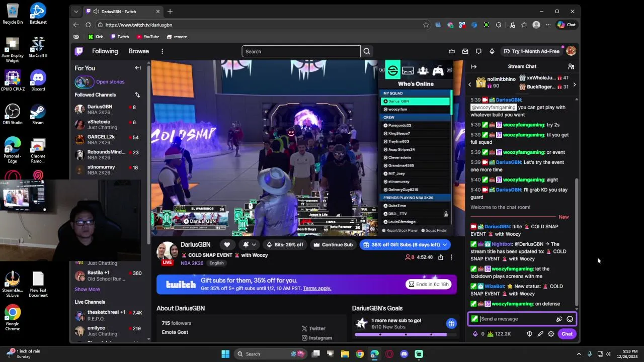Screen dimensions: 644x362
Task: Open Windows Start button
Action: point(225,354)
